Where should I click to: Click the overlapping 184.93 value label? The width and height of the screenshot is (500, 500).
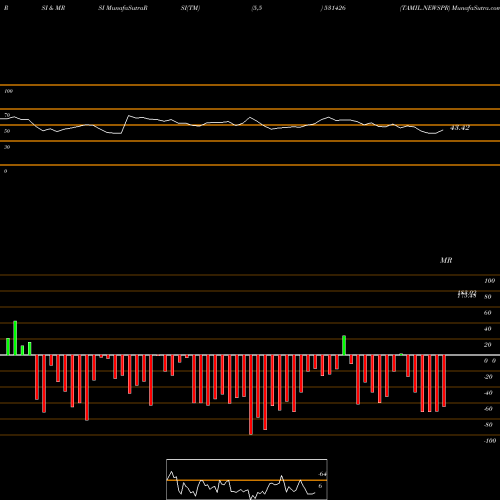(467, 292)
